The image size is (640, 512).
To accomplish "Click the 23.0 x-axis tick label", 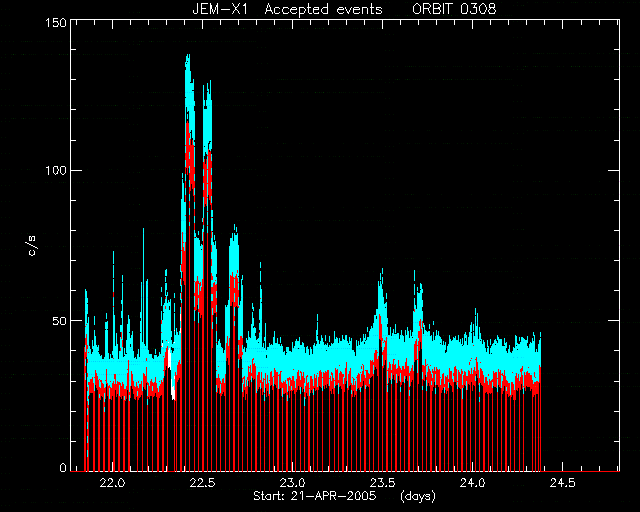I will (x=292, y=483).
